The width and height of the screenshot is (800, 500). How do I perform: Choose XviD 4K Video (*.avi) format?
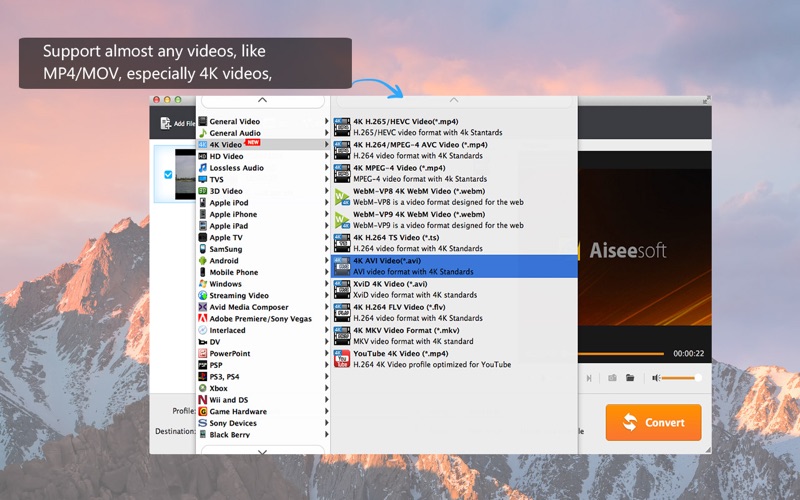[x=454, y=289]
